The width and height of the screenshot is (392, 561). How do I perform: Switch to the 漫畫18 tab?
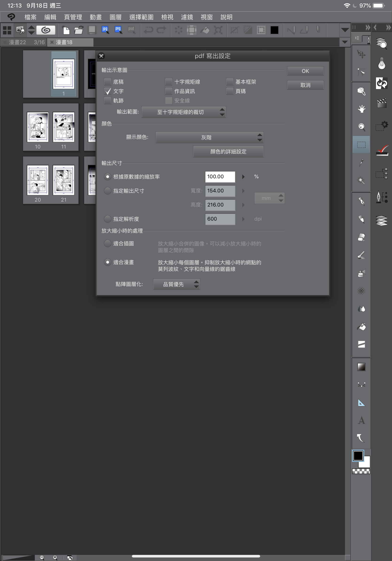point(70,42)
